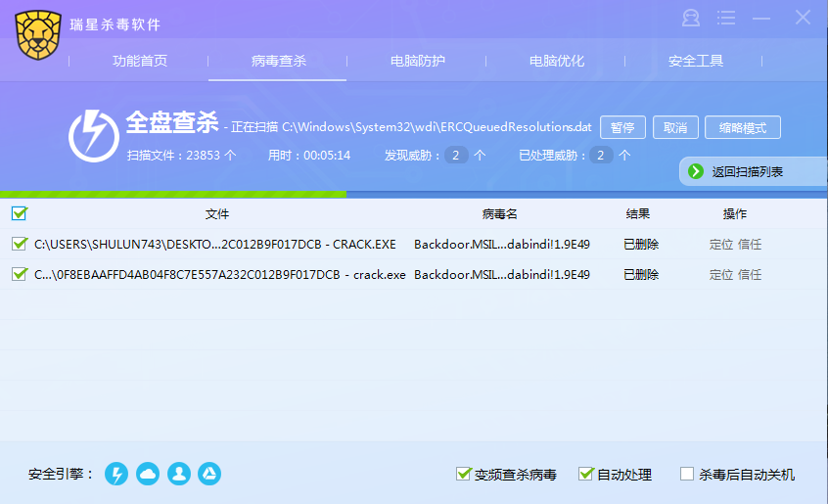Click the Rising lion shield logo
Screen dimensions: 828x504
(38, 35)
